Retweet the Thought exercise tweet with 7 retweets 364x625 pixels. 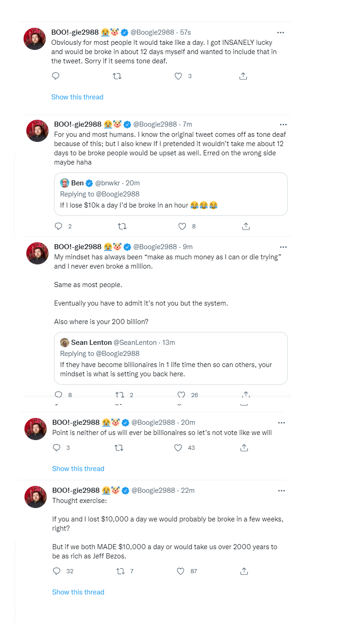tap(119, 571)
